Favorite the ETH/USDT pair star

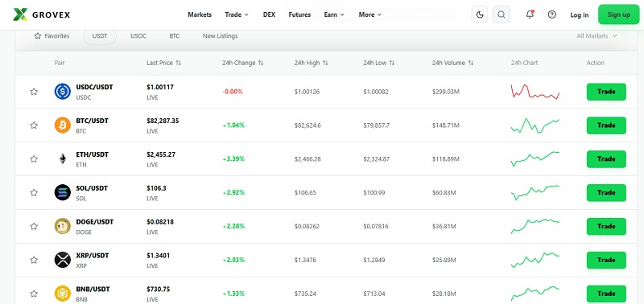point(34,158)
